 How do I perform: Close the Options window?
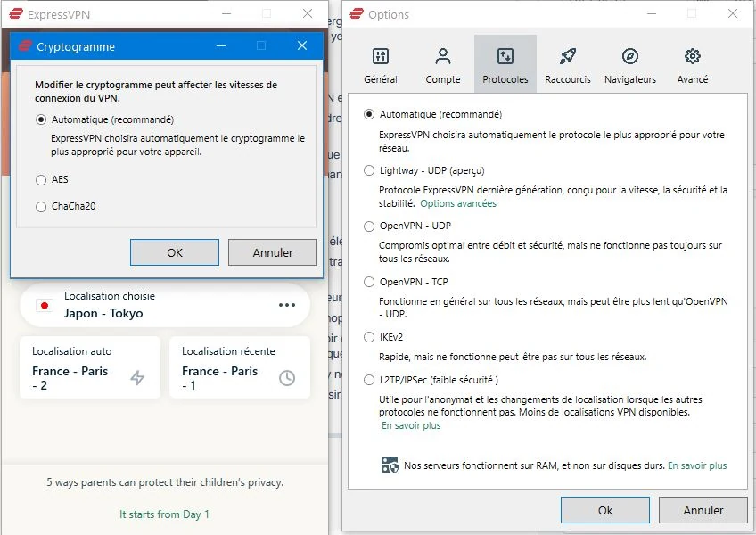pos(733,14)
